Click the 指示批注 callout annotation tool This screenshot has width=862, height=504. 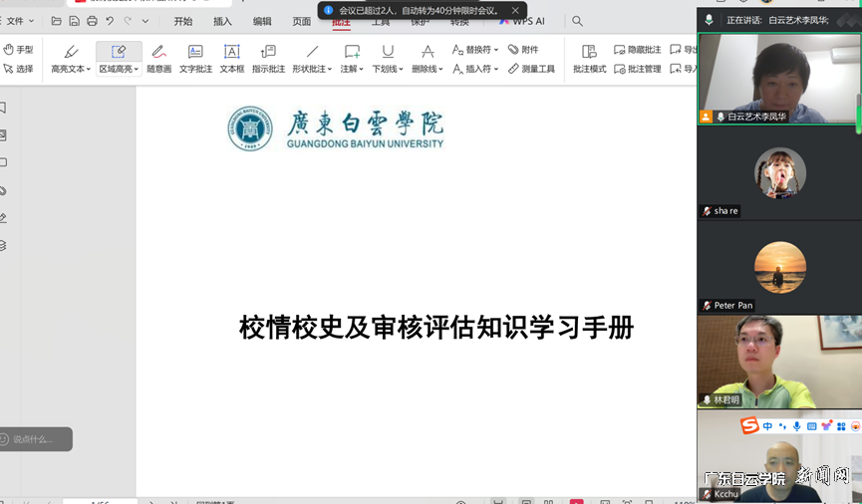(x=268, y=58)
